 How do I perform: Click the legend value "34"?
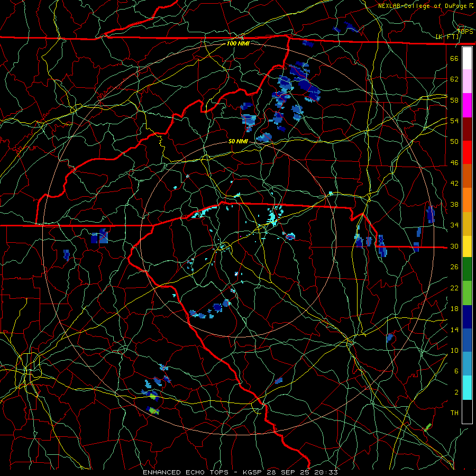tap(454, 225)
